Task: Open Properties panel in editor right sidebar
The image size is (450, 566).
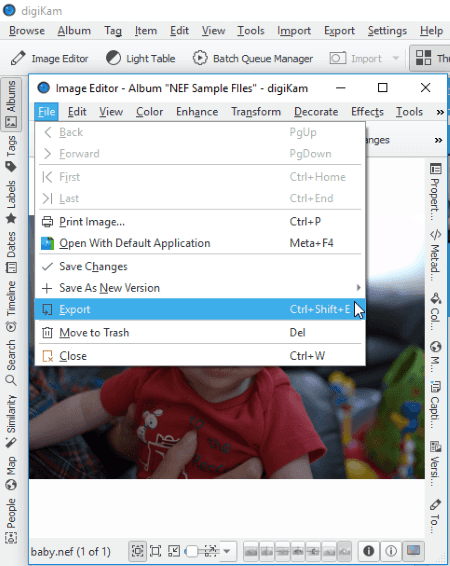Action: click(x=436, y=192)
